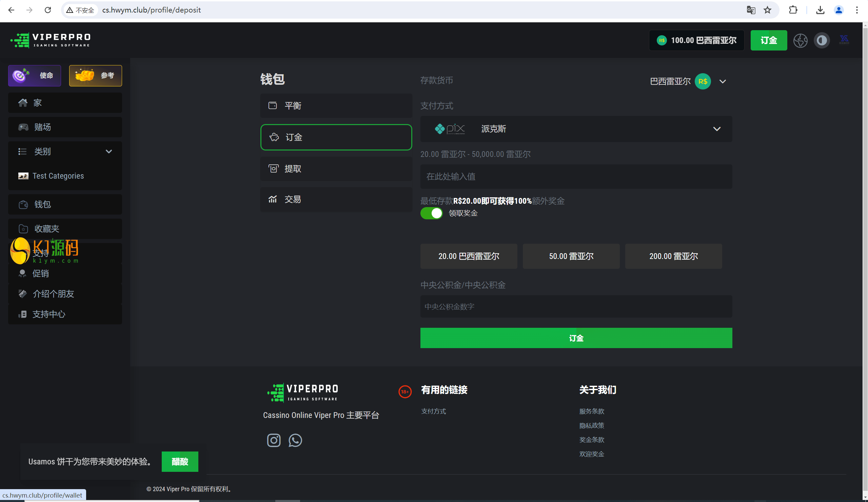Choose the 20.00 巴西雷亚尔 preset amount
The image size is (868, 502).
click(x=469, y=256)
